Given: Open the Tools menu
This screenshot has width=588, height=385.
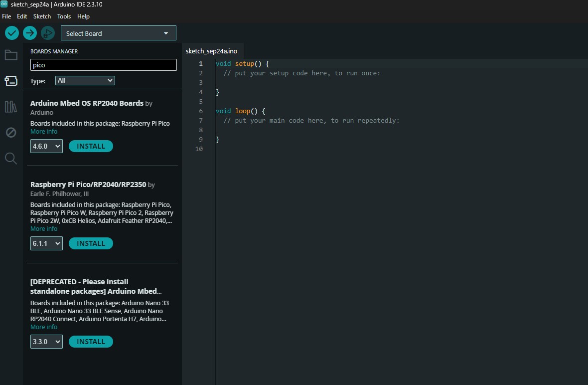Looking at the screenshot, I should pos(64,16).
